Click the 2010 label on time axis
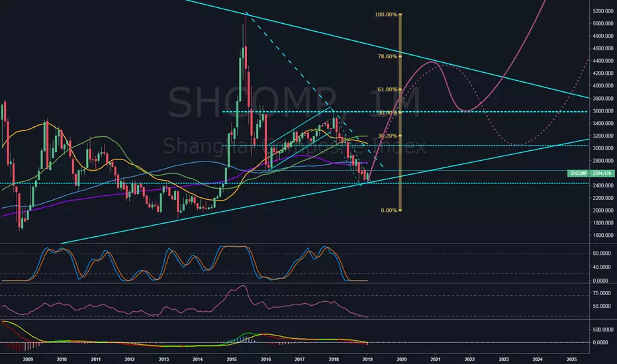The width and height of the screenshot is (617, 364). point(62,359)
